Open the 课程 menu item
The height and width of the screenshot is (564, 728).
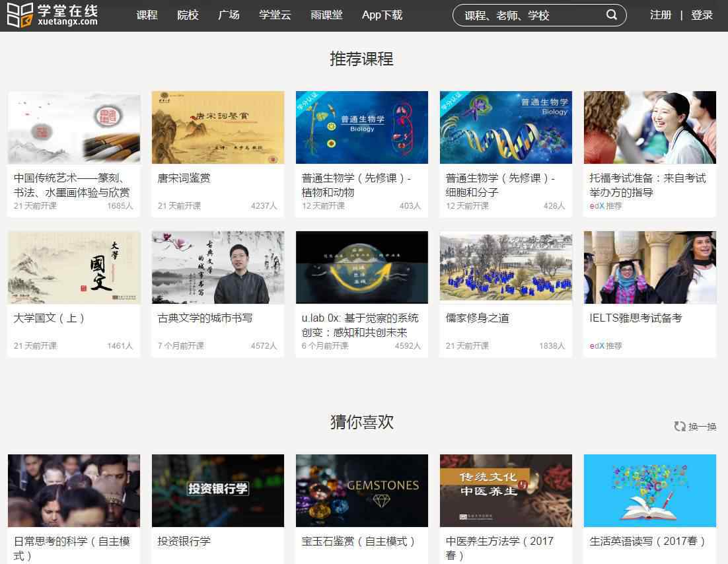click(x=147, y=15)
